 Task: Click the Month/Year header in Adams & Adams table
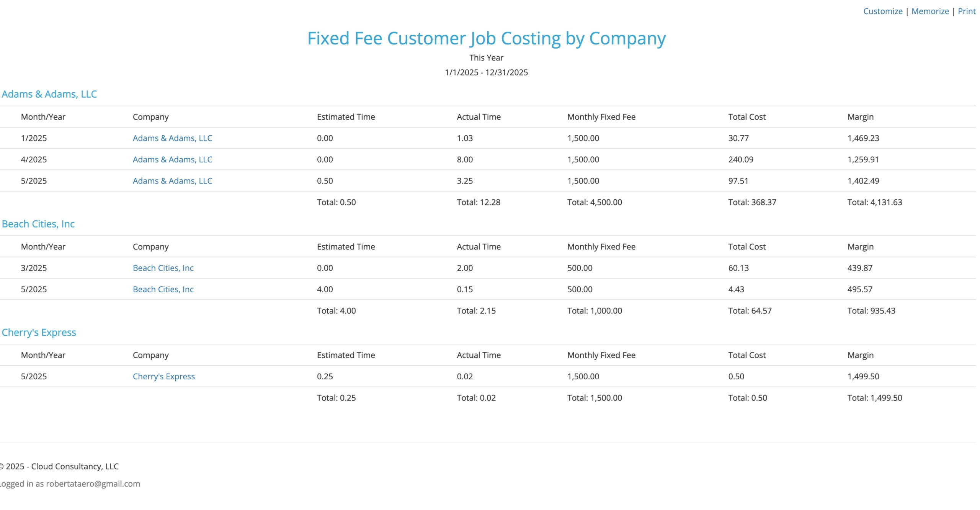pyautogui.click(x=43, y=117)
